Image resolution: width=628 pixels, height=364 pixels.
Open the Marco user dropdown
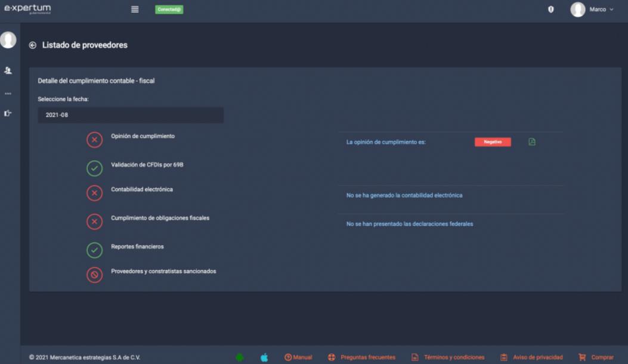tap(601, 9)
